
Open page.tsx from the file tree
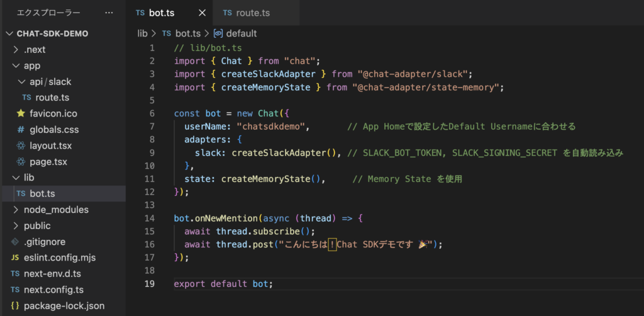(x=47, y=162)
